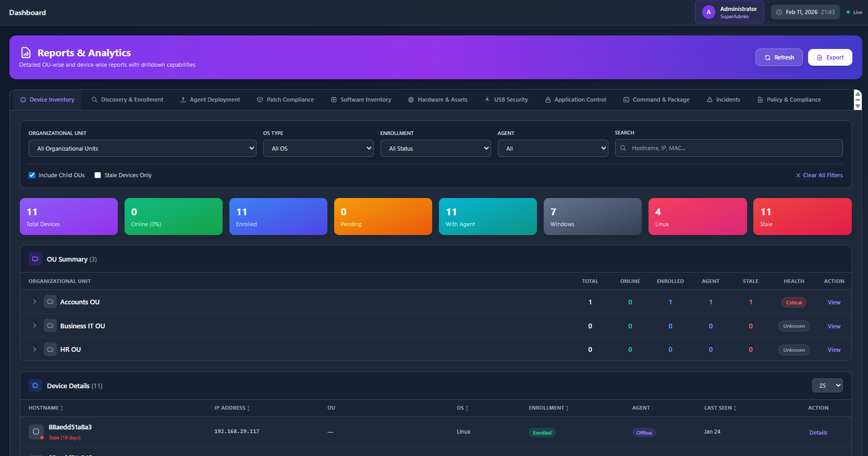The height and width of the screenshot is (456, 868).
Task: Click the Export button
Action: pos(829,57)
